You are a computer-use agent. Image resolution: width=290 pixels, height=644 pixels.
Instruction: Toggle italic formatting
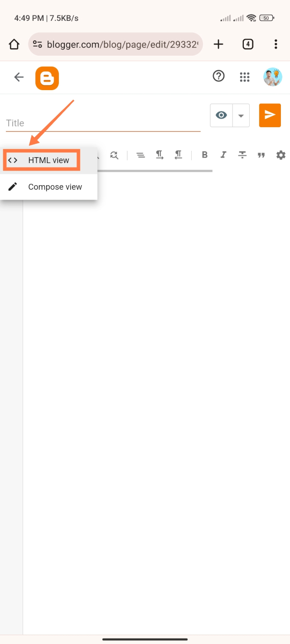[x=223, y=155]
